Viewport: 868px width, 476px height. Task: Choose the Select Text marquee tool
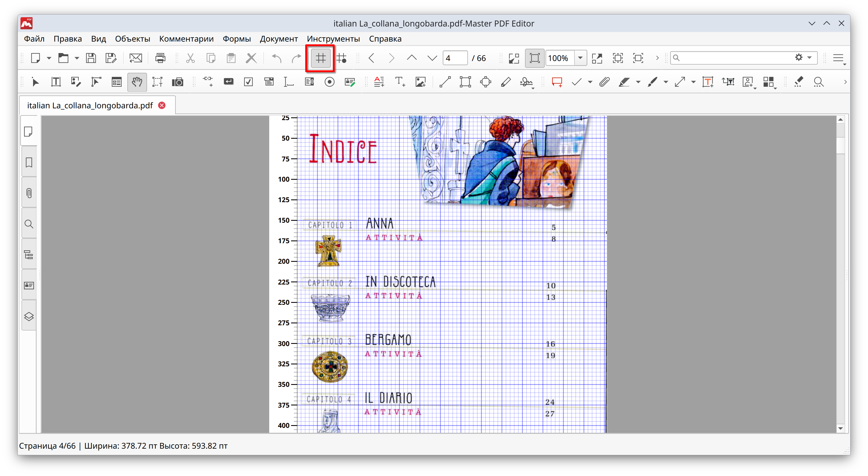pyautogui.click(x=157, y=82)
